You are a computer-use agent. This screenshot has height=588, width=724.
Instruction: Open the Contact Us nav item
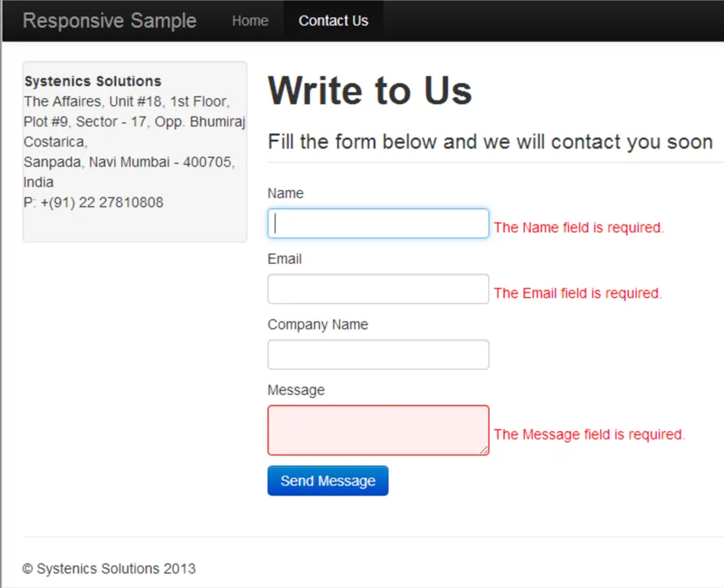[x=333, y=21]
